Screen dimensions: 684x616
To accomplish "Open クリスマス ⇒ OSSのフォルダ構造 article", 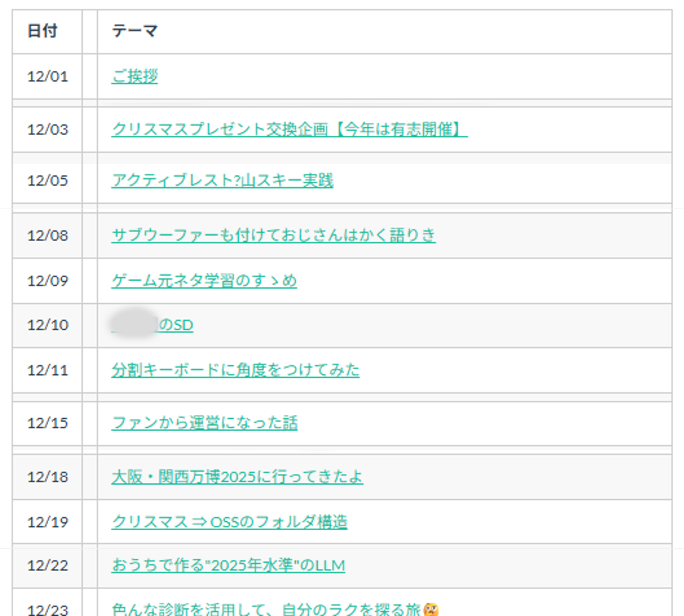I will tap(231, 522).
